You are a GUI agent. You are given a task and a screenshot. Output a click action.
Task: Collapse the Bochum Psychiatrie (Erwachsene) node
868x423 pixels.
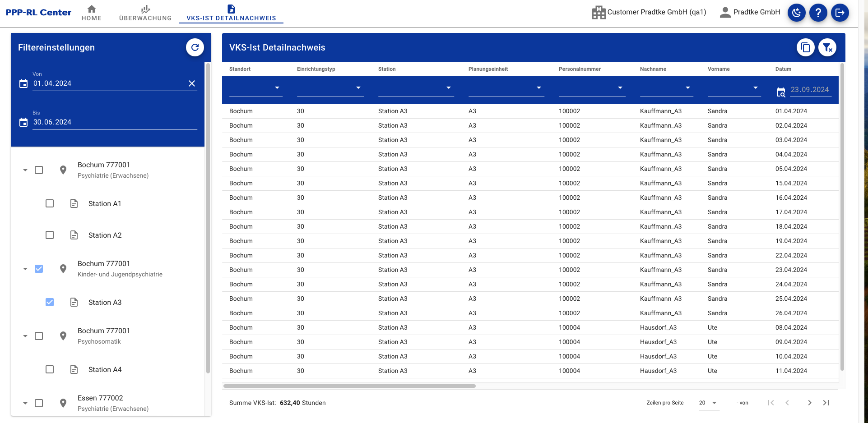click(x=25, y=170)
